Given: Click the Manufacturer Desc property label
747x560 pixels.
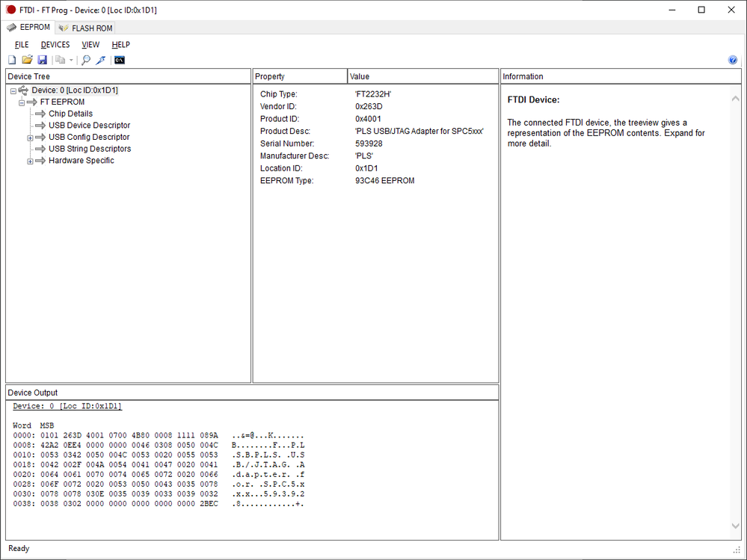Looking at the screenshot, I should pyautogui.click(x=295, y=156).
